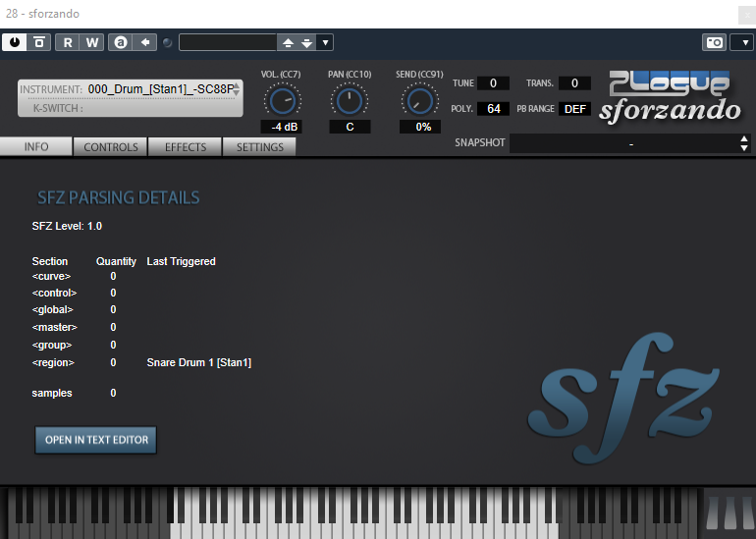Click the circled 'a' A/B compare icon

(x=121, y=42)
